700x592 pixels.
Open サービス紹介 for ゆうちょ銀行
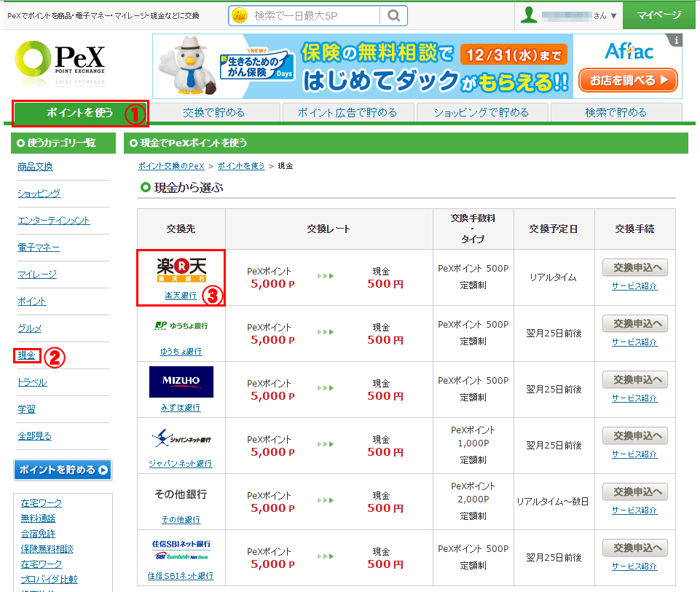pos(634,342)
